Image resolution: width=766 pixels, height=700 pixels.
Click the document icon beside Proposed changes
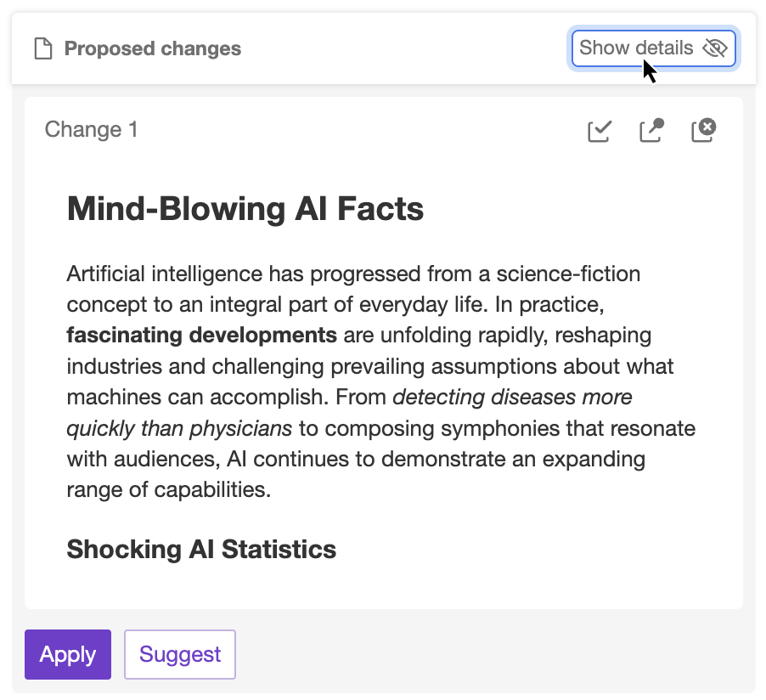(x=42, y=49)
